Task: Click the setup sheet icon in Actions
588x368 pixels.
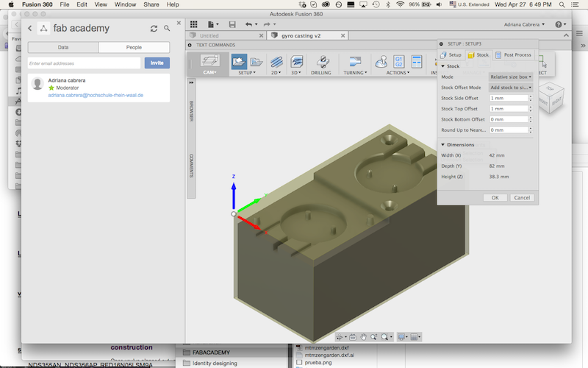Action: point(417,61)
